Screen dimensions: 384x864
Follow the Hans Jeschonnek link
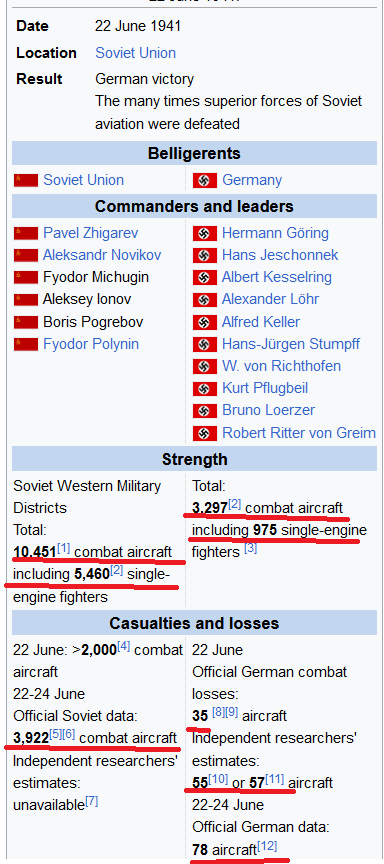click(280, 255)
